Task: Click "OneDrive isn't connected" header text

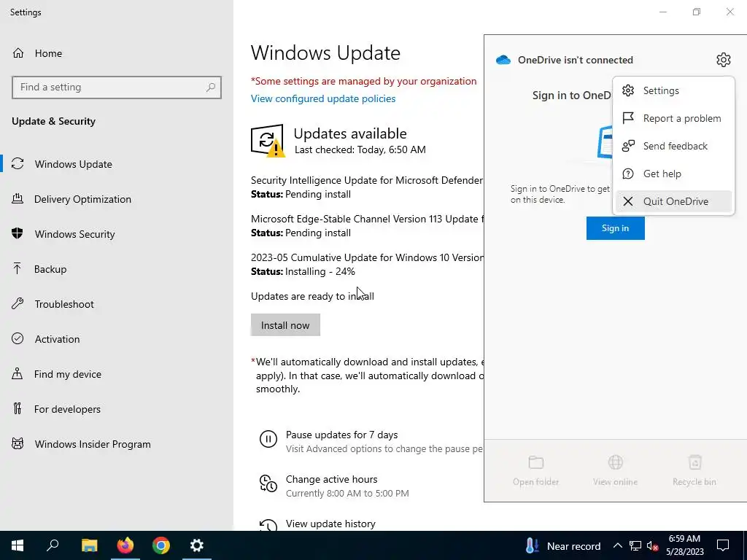Action: tap(576, 60)
